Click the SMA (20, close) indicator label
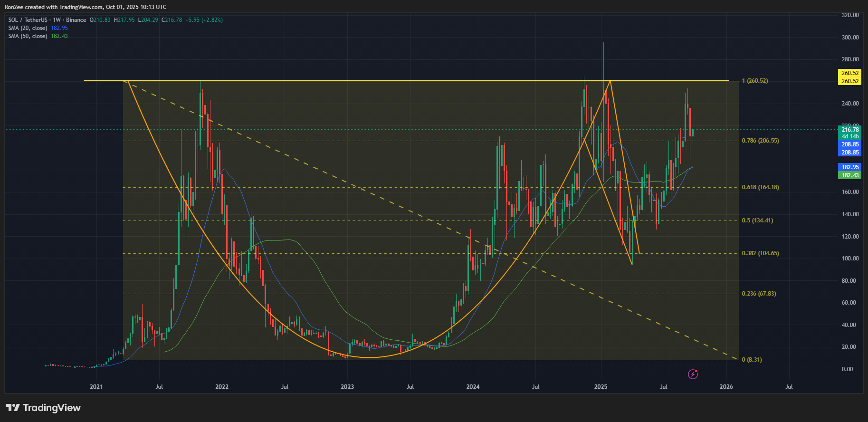 click(x=28, y=28)
